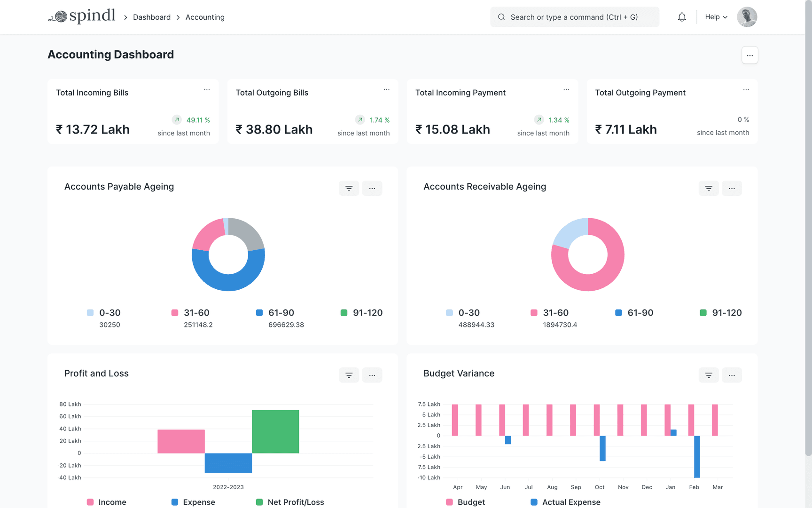The width and height of the screenshot is (812, 508).
Task: Toggle the Budget series in Budget Variance legend
Action: pos(471,502)
